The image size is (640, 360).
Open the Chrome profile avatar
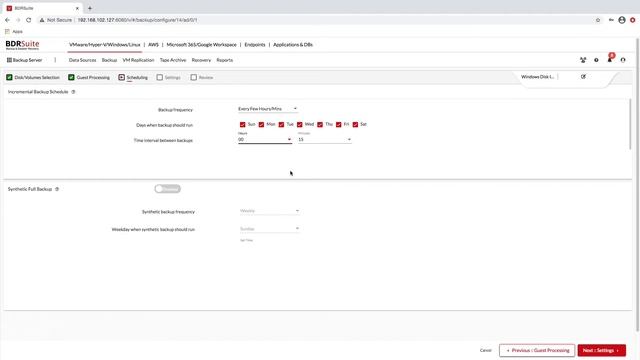click(622, 20)
